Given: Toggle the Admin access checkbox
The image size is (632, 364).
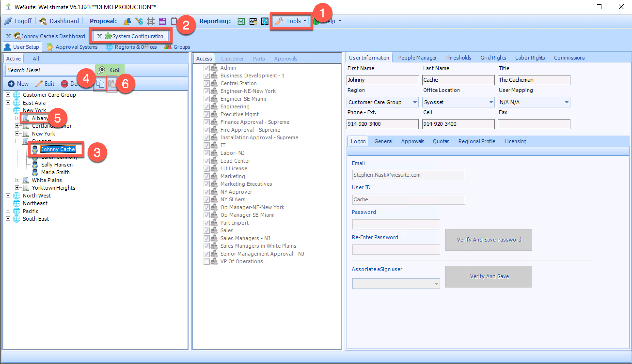Looking at the screenshot, I should coord(206,68).
